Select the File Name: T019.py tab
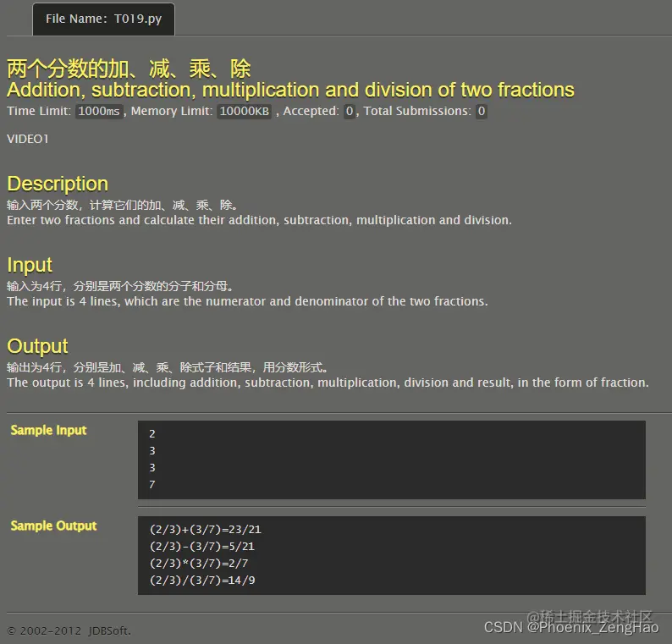Screen dimensions: 672x644 click(104, 19)
